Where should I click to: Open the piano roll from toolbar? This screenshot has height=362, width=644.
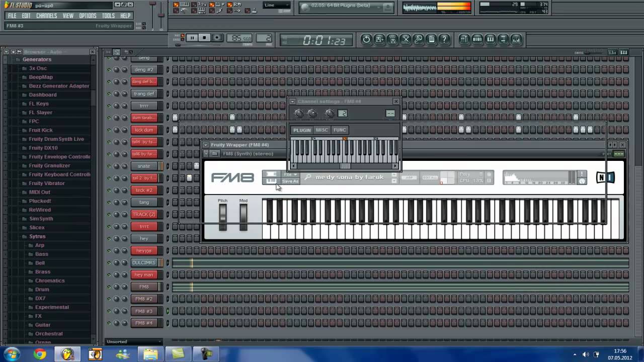pos(490,39)
